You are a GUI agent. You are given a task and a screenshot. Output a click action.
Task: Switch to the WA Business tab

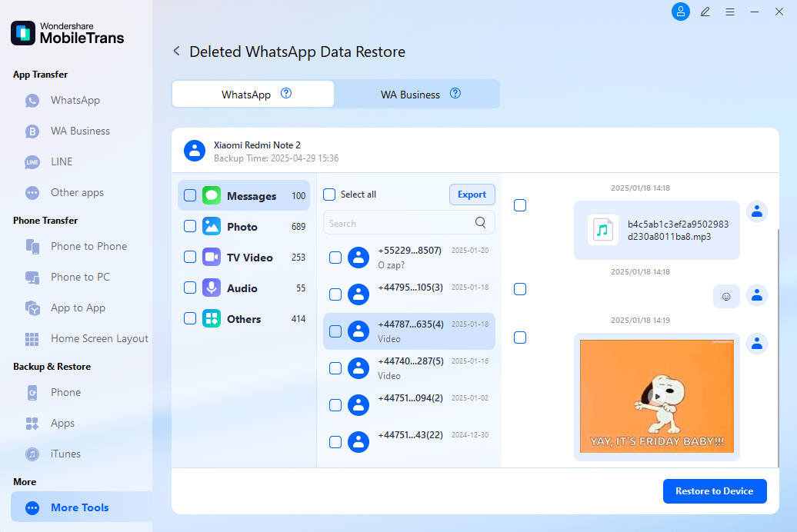(417, 94)
